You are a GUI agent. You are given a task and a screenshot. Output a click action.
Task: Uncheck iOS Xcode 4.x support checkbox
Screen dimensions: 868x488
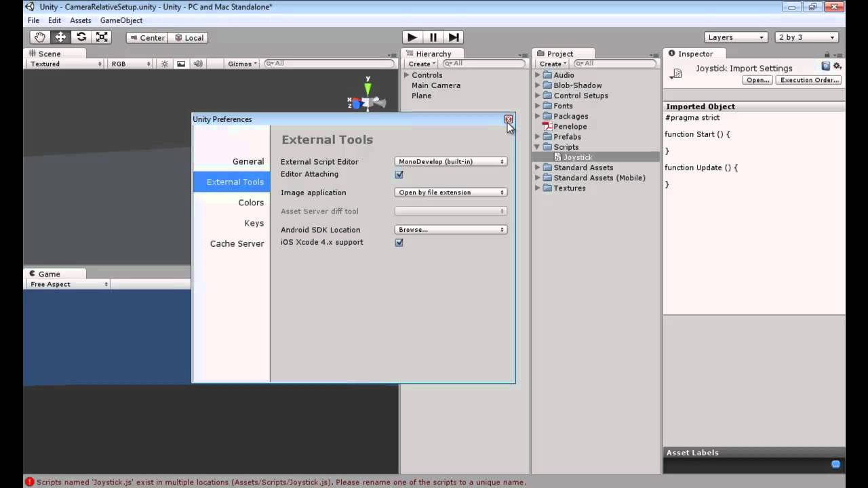coord(399,243)
